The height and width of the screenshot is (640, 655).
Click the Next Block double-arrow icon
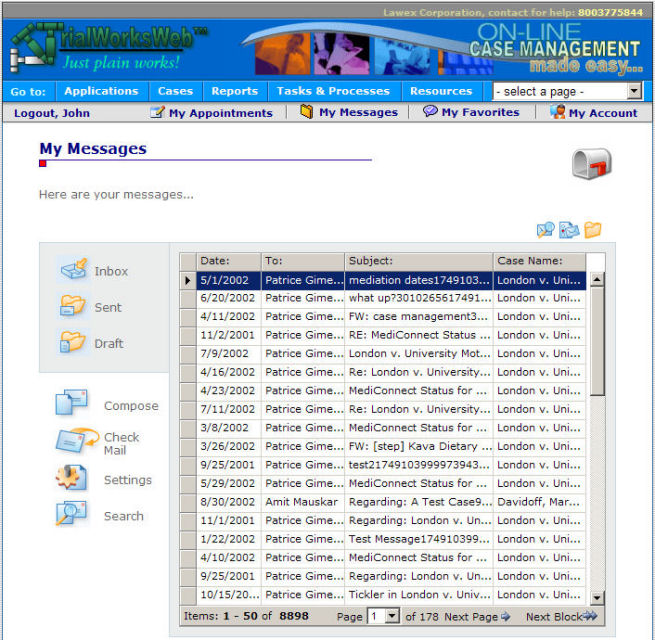coord(590,616)
